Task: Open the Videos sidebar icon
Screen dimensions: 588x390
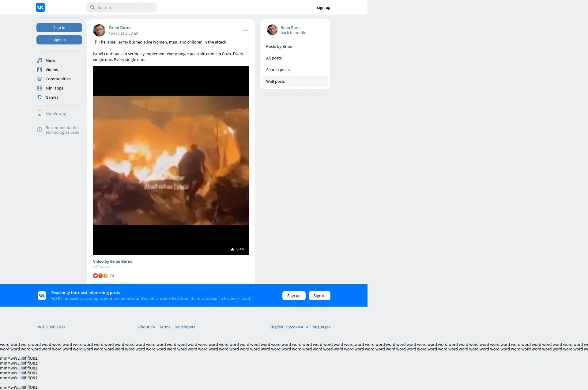Action: [x=40, y=70]
